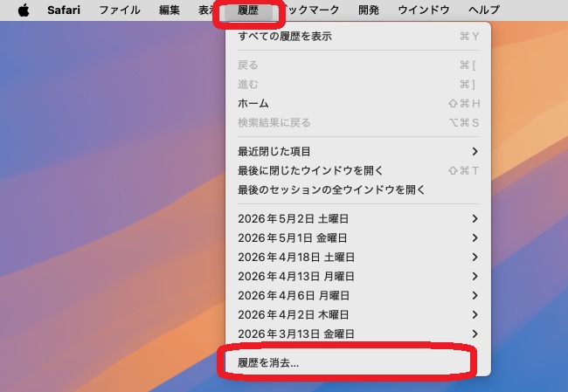Expand history for 2026年3月13日 金曜日
Screen dimensions: 568x392
[358, 334]
